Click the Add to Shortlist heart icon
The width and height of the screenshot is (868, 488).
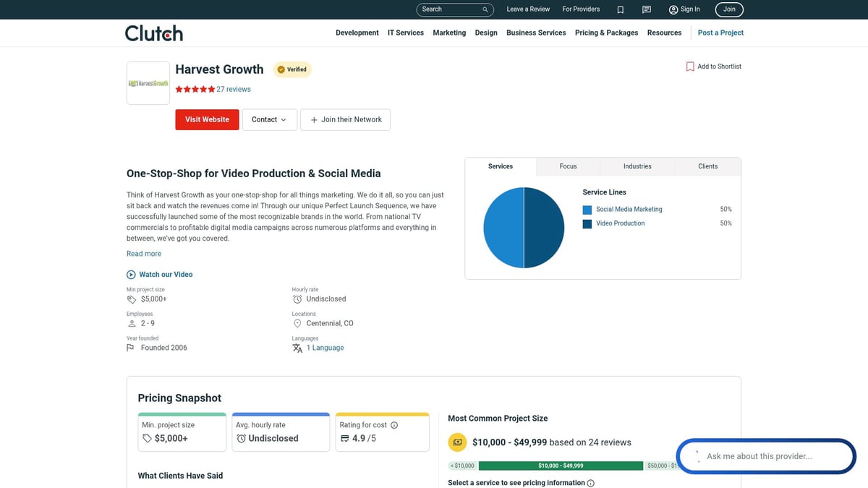coord(690,66)
